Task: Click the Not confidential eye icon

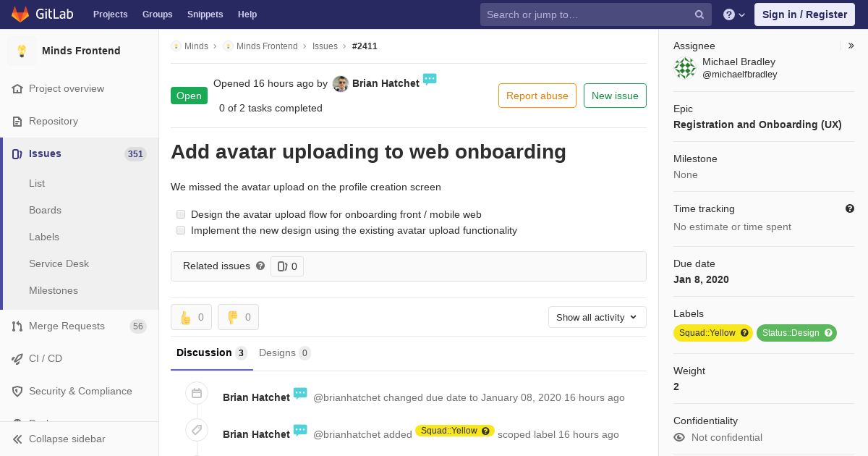Action: [679, 437]
